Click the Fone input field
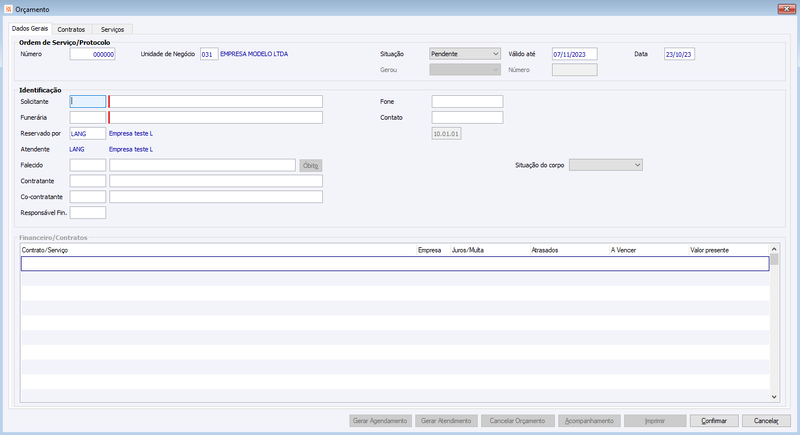This screenshot has width=800, height=435. [467, 101]
